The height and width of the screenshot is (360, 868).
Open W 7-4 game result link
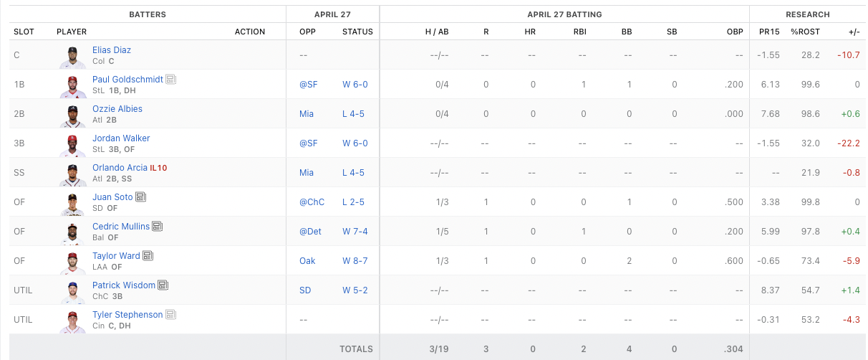click(x=355, y=232)
